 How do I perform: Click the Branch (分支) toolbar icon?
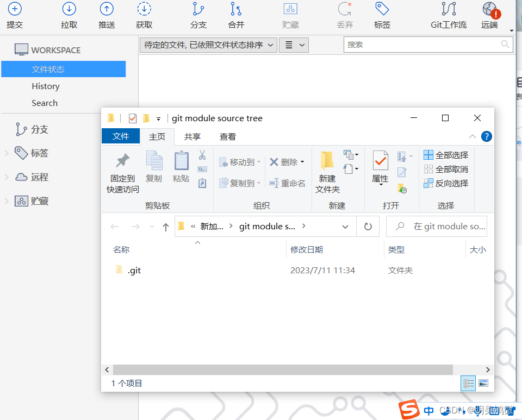[x=198, y=9]
